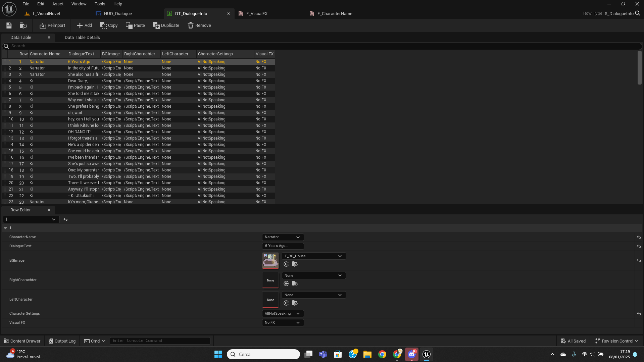This screenshot has width=644, height=362.
Task: Click the T_BG_House thumbnail preview
Action: [x=270, y=260]
